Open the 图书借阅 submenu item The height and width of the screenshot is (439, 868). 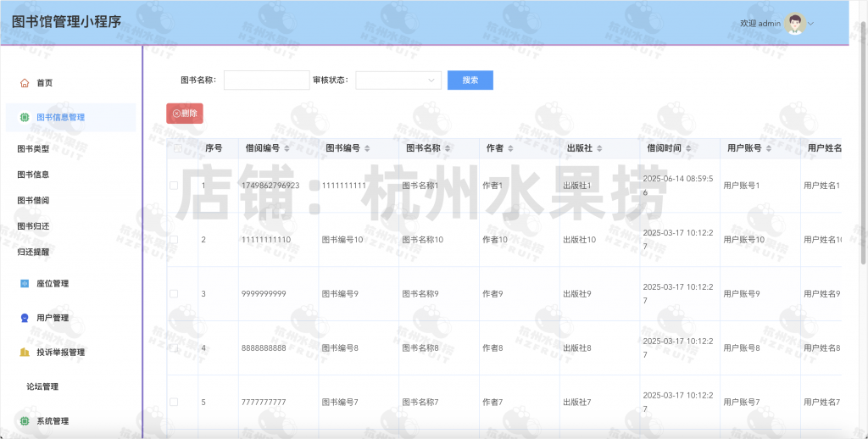[33, 200]
